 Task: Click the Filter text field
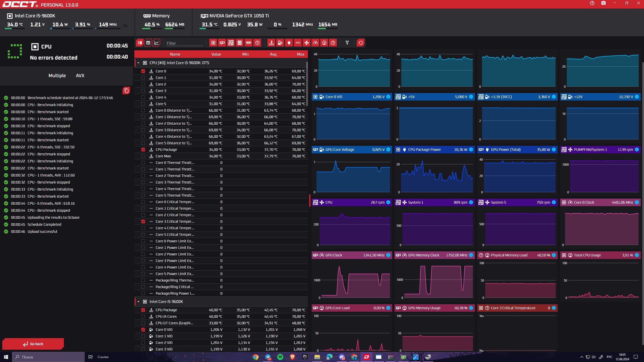click(184, 43)
